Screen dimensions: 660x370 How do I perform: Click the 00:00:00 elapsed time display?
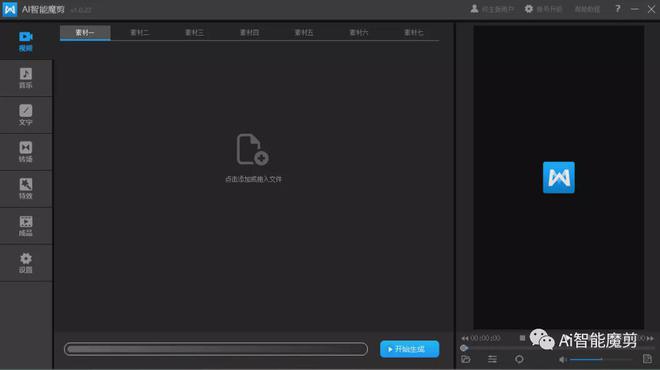coord(485,338)
